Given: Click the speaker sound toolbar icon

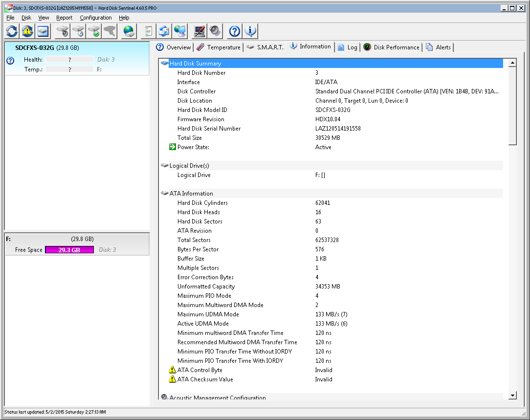Looking at the screenshot, I should pyautogui.click(x=215, y=31).
